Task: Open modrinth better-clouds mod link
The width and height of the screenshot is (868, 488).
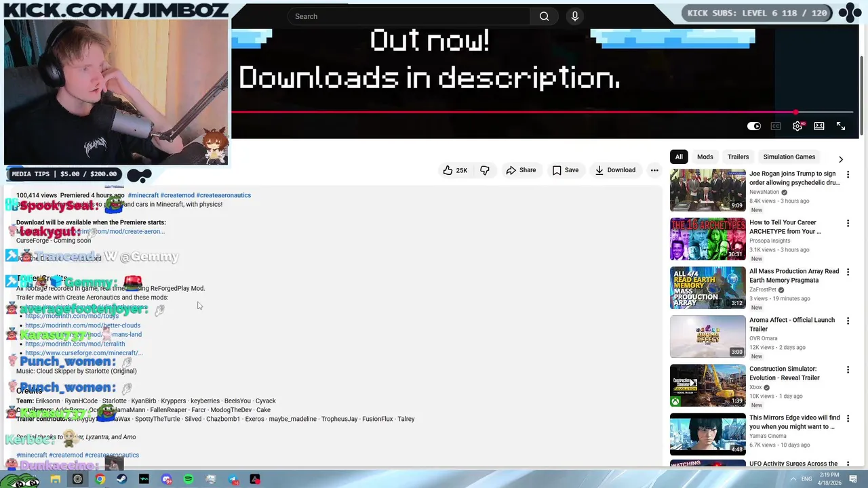Action: click(83, 325)
